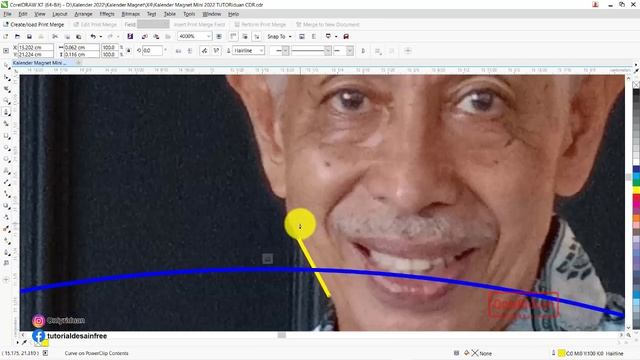Select the Transparency tool
Screen dimensions: 640x360
pyautogui.click(x=7, y=217)
